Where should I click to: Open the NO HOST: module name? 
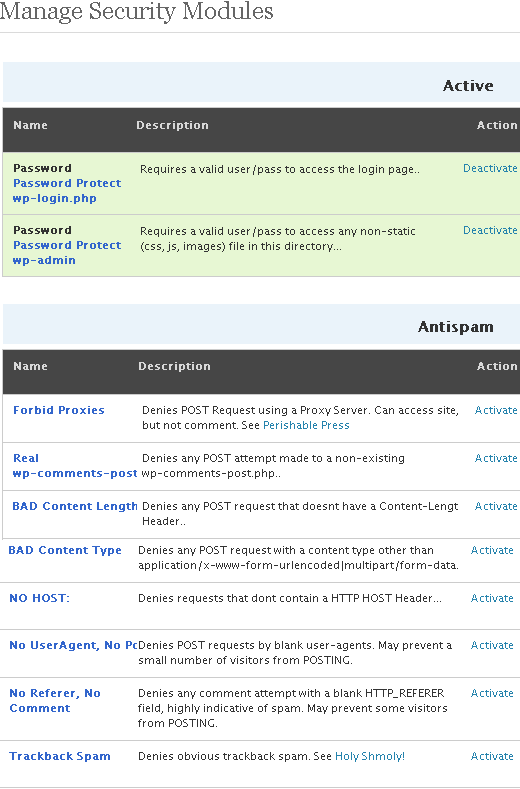tap(39, 598)
